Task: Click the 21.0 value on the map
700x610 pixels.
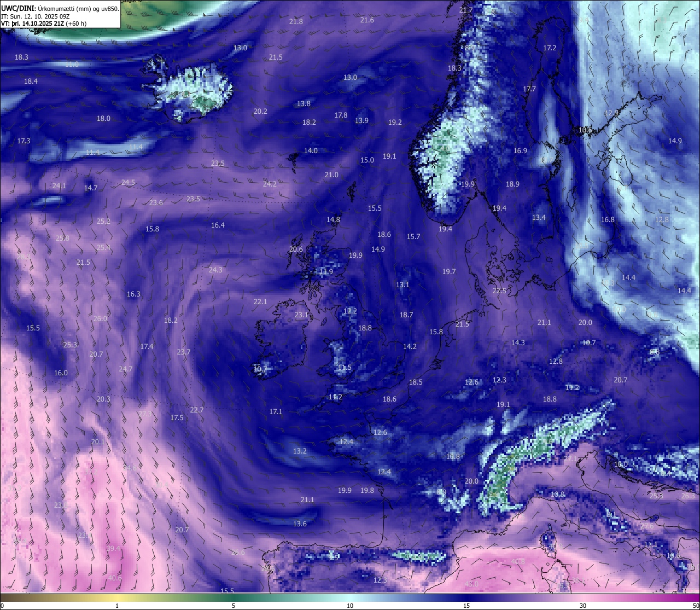Action: (331, 175)
